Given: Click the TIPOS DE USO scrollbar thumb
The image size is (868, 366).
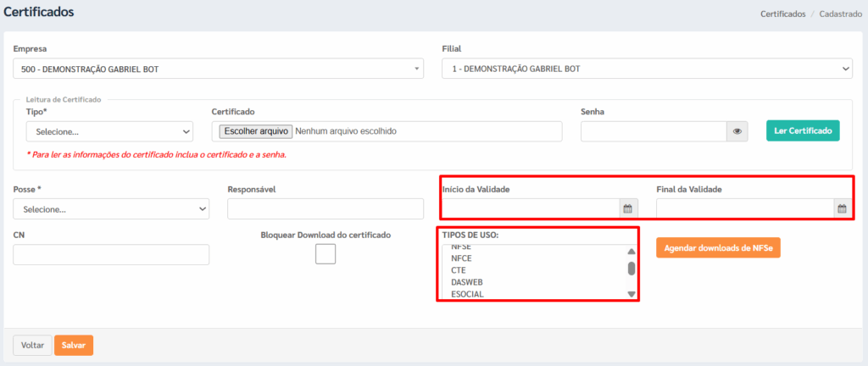Looking at the screenshot, I should click(631, 268).
